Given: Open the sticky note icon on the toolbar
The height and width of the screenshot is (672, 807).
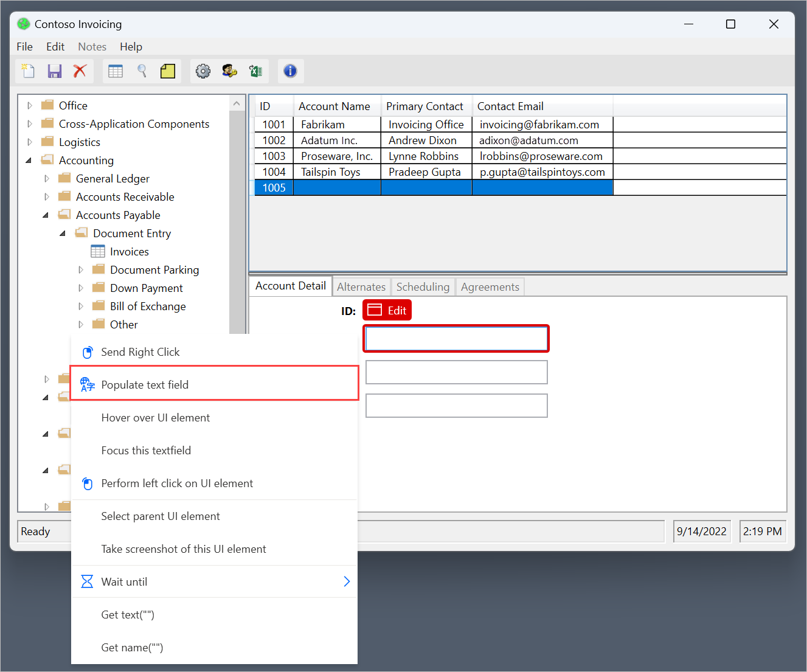Looking at the screenshot, I should [168, 71].
